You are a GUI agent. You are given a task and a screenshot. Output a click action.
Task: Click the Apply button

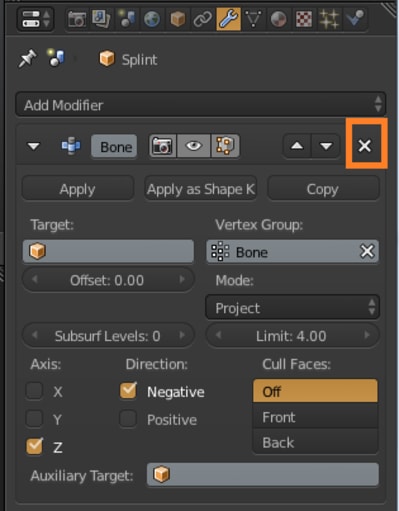78,189
